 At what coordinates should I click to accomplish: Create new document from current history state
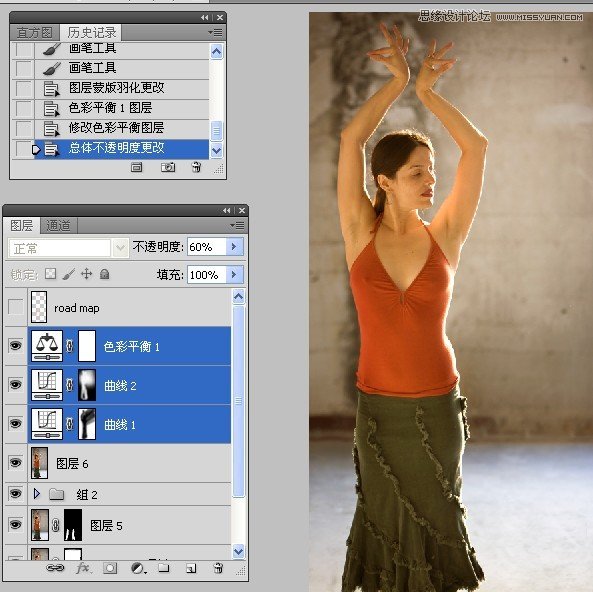click(x=137, y=167)
